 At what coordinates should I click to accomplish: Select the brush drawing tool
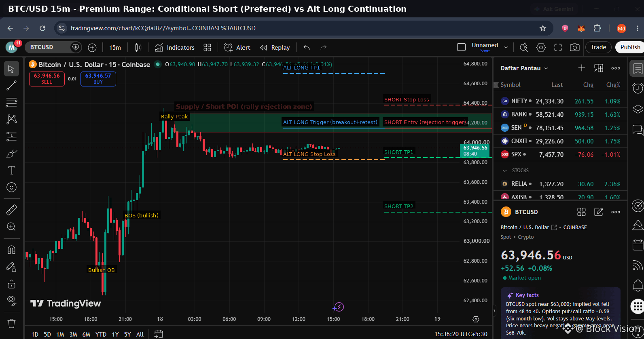[11, 154]
